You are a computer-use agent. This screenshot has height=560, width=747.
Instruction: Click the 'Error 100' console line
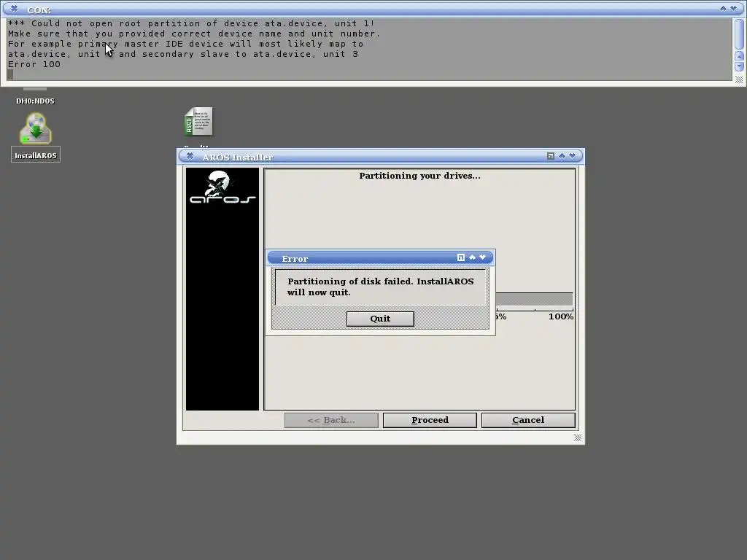pos(34,64)
